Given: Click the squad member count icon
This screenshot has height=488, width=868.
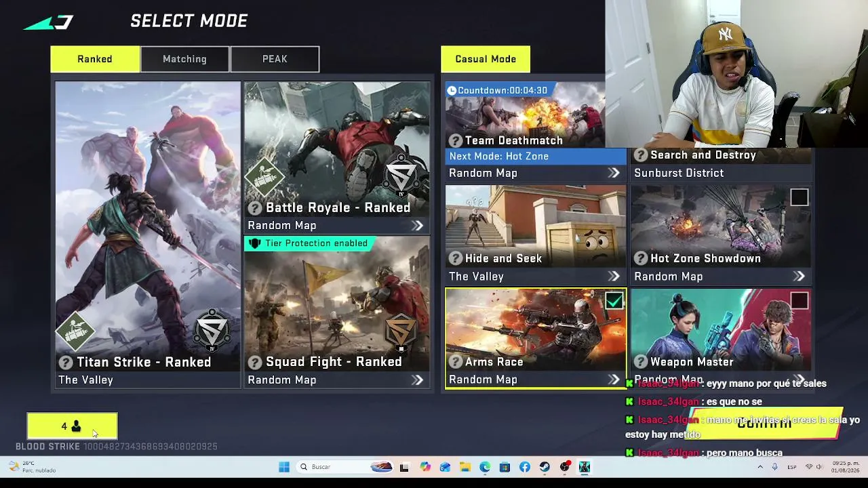Looking at the screenshot, I should click(x=76, y=426).
